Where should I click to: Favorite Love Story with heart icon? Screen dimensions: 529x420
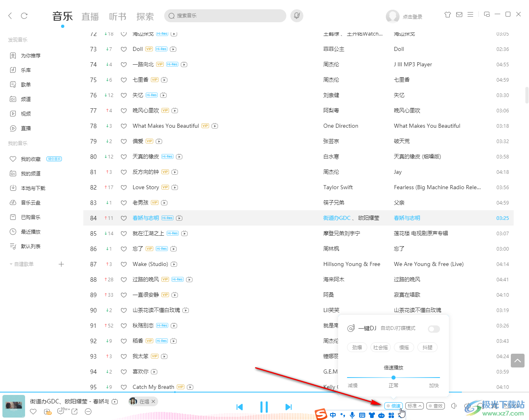point(124,188)
